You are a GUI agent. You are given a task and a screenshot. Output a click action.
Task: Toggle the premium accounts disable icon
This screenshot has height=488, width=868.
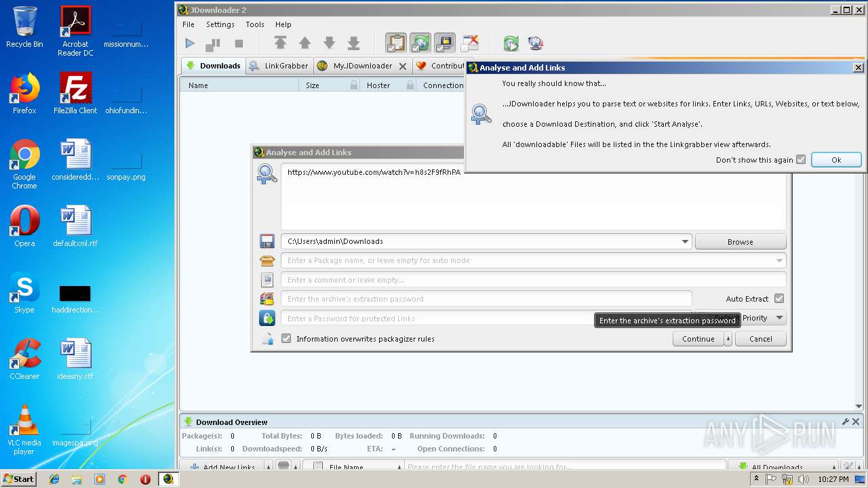click(469, 43)
